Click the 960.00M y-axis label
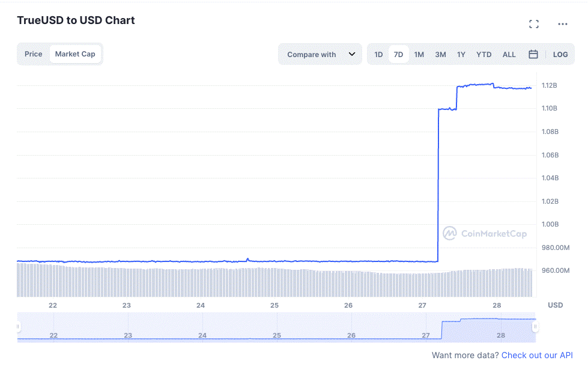 [556, 270]
